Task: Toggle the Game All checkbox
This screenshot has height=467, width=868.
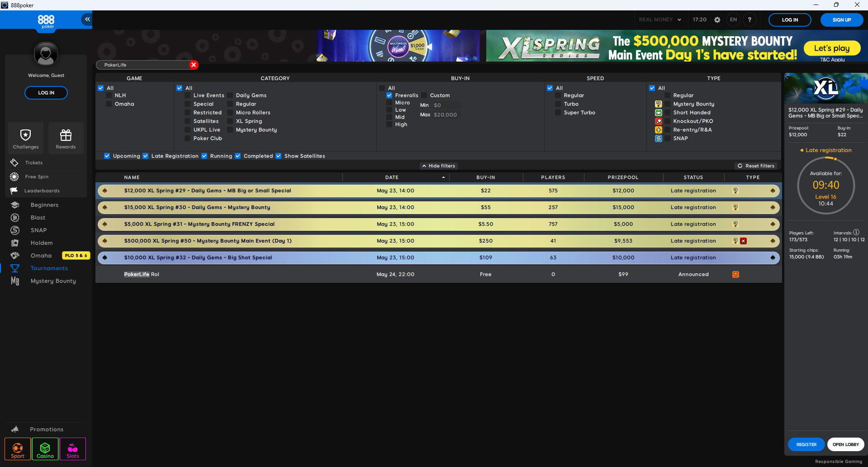Action: (x=101, y=88)
